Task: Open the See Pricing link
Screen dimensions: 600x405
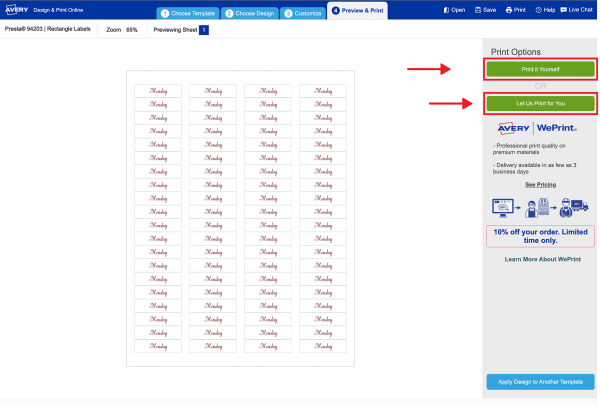Action: (x=540, y=185)
